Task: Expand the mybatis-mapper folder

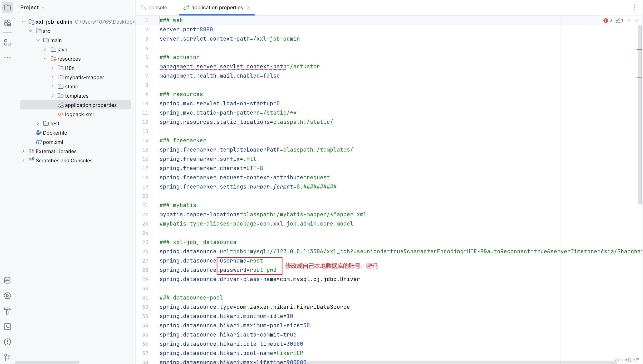Action: (x=52, y=77)
